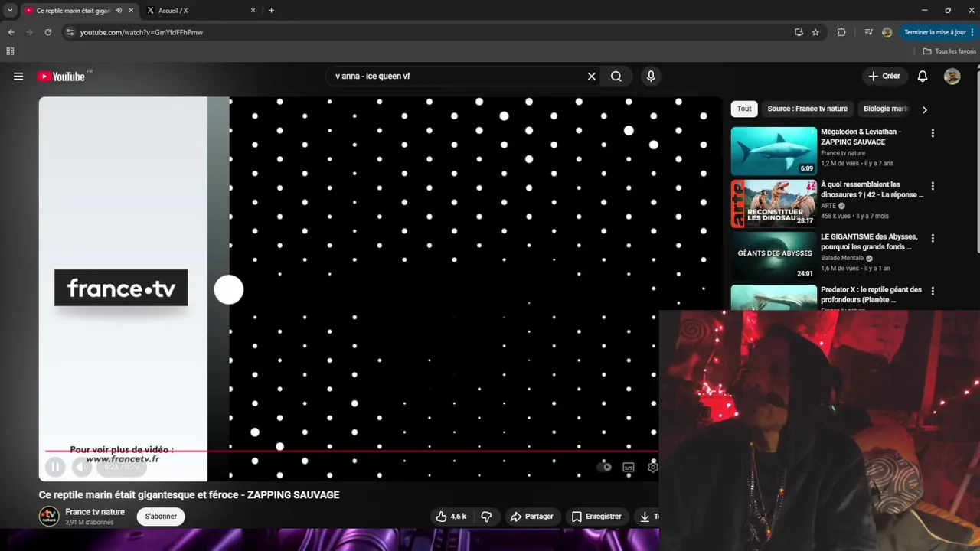
Task: View site information icon in address bar
Action: point(70,32)
